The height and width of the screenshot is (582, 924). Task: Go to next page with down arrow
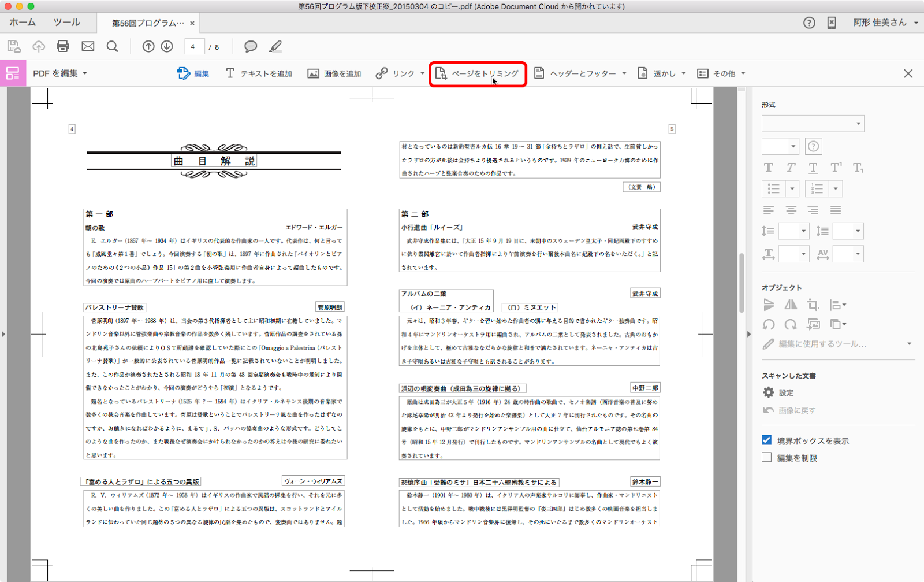click(167, 46)
